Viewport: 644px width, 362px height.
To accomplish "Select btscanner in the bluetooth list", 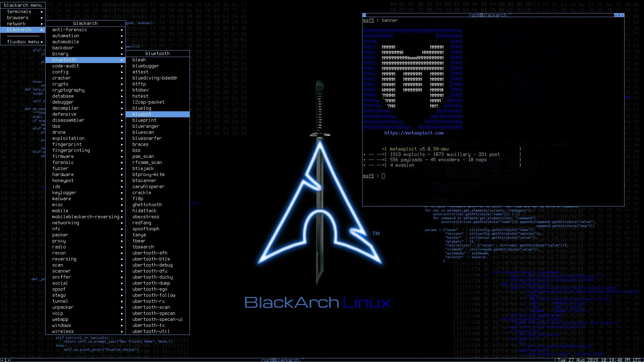I will [144, 180].
